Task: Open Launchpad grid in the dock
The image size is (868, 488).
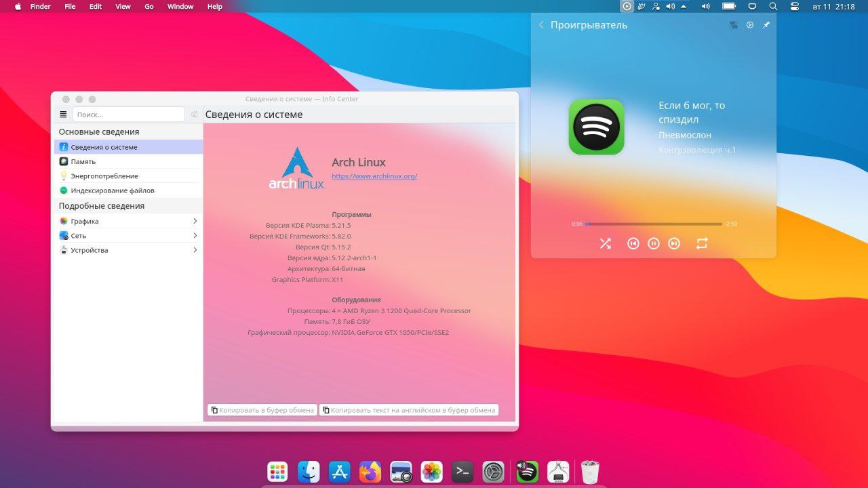Action: pyautogui.click(x=277, y=472)
